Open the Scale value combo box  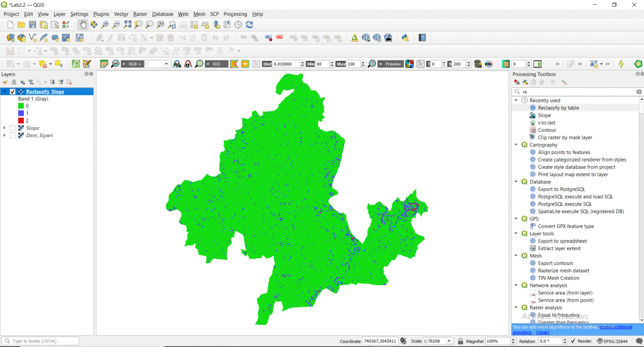click(438, 341)
